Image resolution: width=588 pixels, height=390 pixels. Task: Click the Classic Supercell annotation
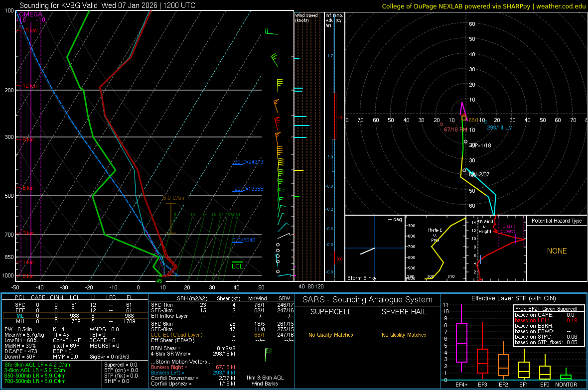coord(509,229)
